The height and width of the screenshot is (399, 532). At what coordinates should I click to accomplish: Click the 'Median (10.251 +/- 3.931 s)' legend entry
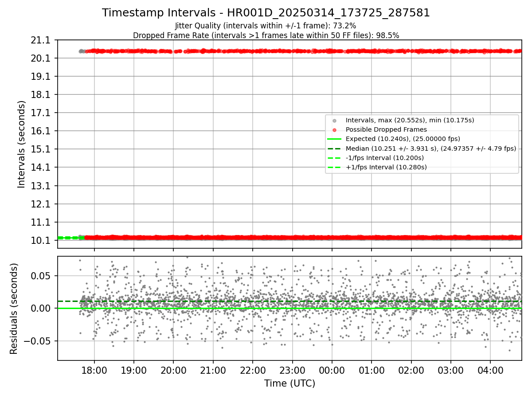[431, 149]
